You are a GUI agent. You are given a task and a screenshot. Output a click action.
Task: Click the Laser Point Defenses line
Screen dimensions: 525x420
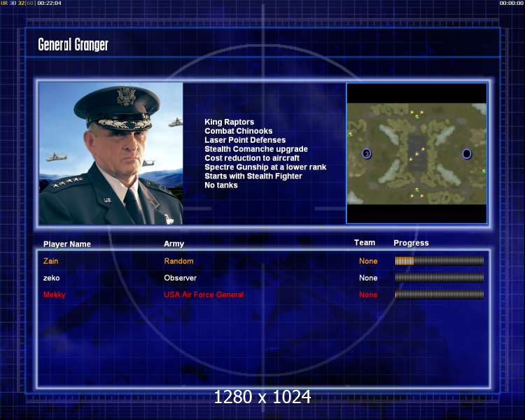245,140
